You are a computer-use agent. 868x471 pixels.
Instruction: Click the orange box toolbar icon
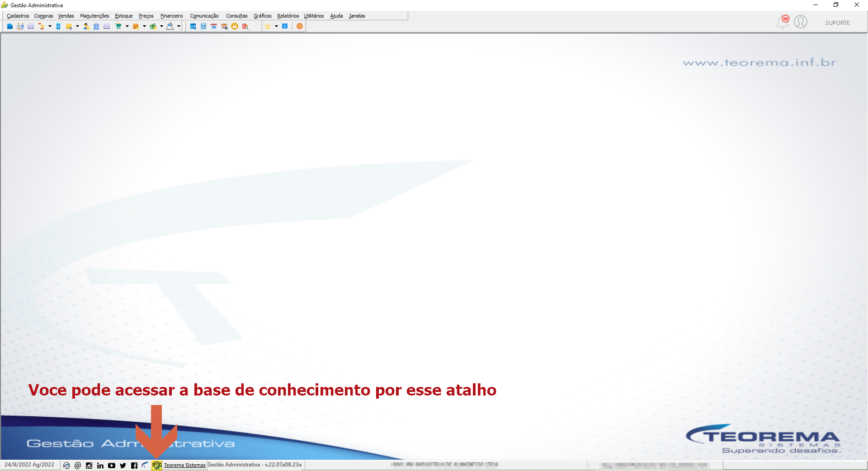[x=136, y=27]
